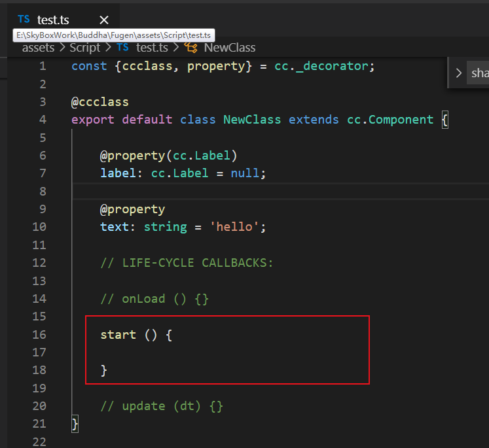This screenshot has width=489, height=448.
Task: Click the closing brace on line 18
Action: point(104,370)
